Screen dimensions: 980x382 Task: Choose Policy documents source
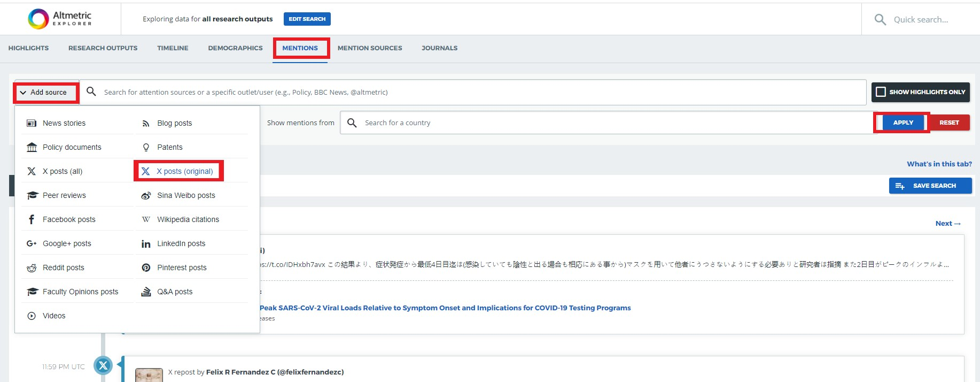72,147
